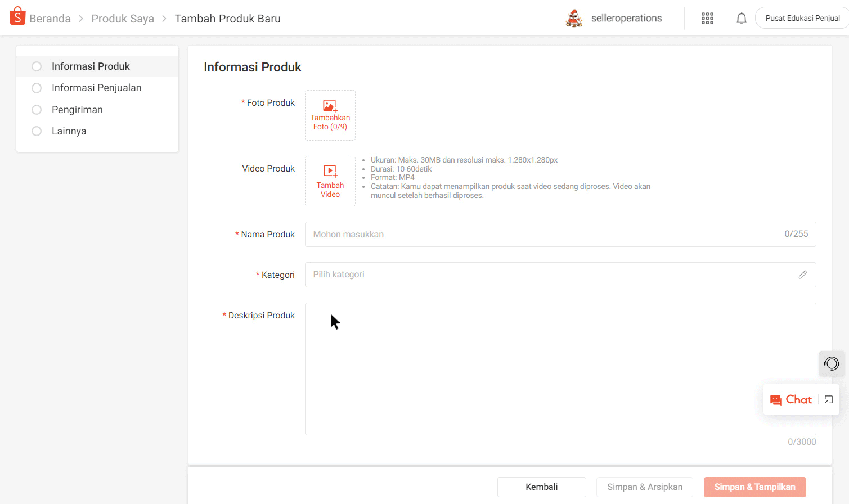This screenshot has width=849, height=504.
Task: Navigate via the Produk Saya breadcrumb
Action: point(123,18)
